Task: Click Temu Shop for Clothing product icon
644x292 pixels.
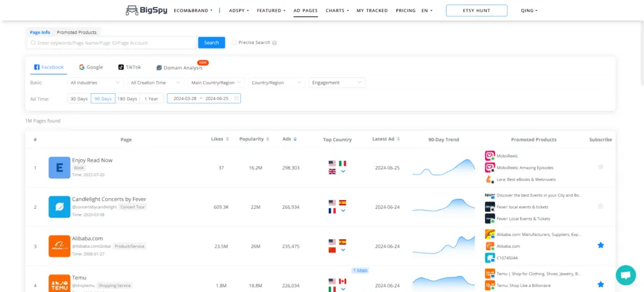Action: pyautogui.click(x=489, y=274)
